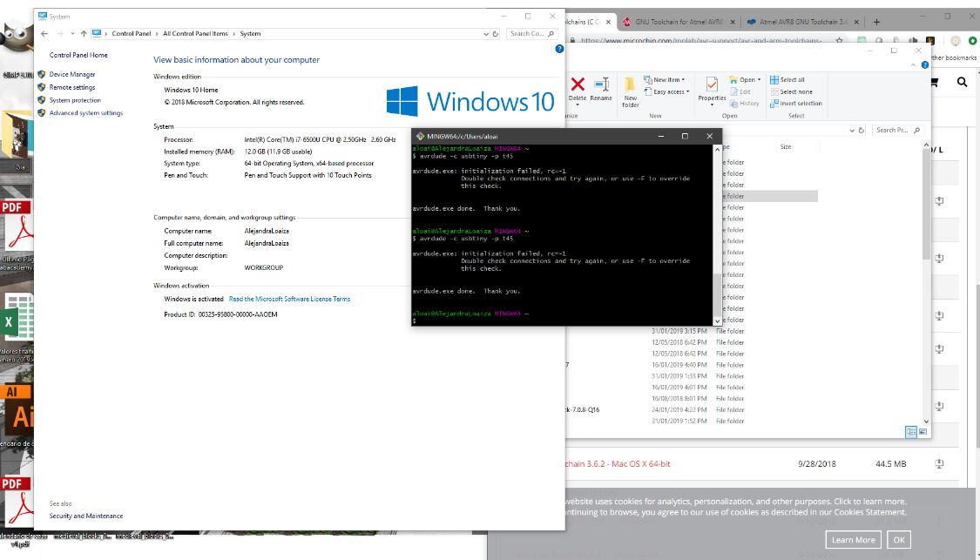The height and width of the screenshot is (560, 980).
Task: Open Remote settings link
Action: click(72, 87)
